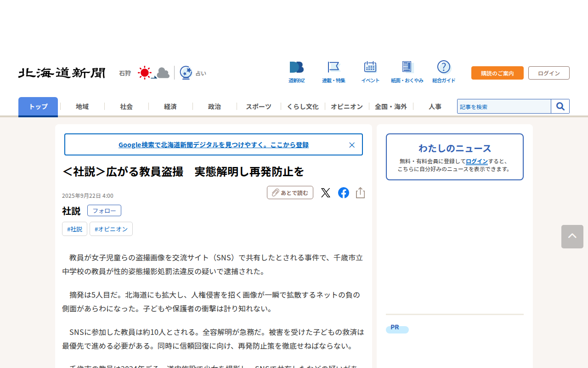
Task: Click the 購読のご案内 button
Action: [498, 73]
